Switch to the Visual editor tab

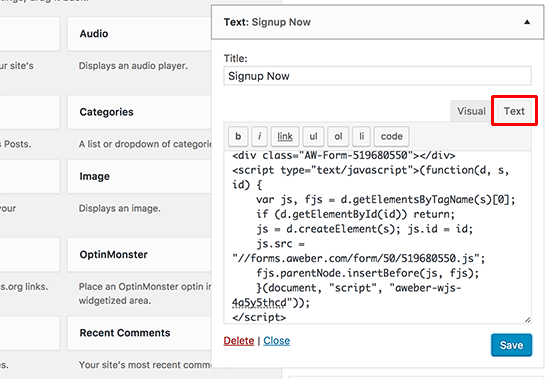pos(471,111)
